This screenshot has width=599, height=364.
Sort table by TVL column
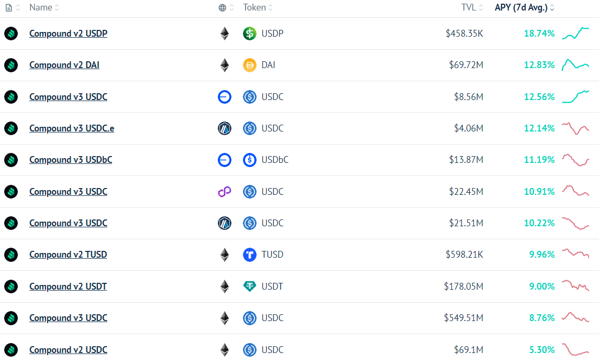[x=472, y=8]
